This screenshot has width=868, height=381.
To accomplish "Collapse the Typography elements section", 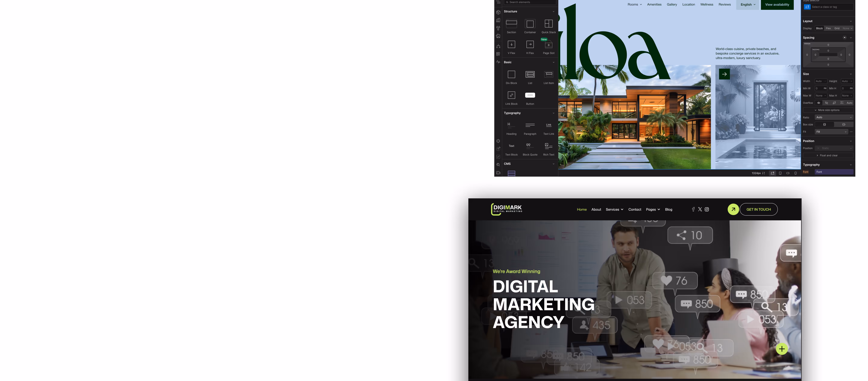I will [553, 113].
